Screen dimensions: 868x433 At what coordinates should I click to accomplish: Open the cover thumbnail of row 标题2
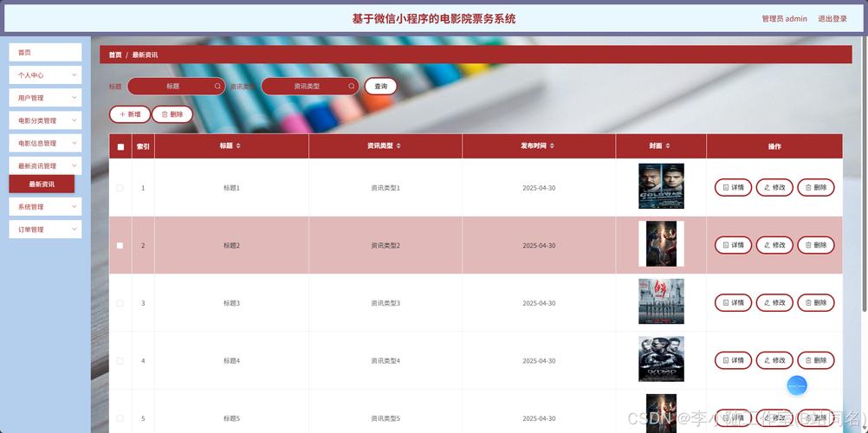tap(661, 243)
